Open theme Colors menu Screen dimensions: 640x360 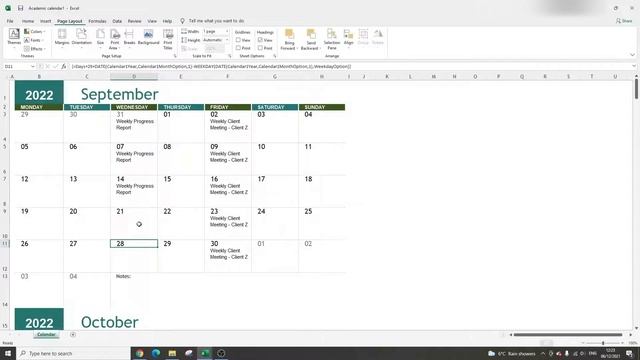point(35,31)
